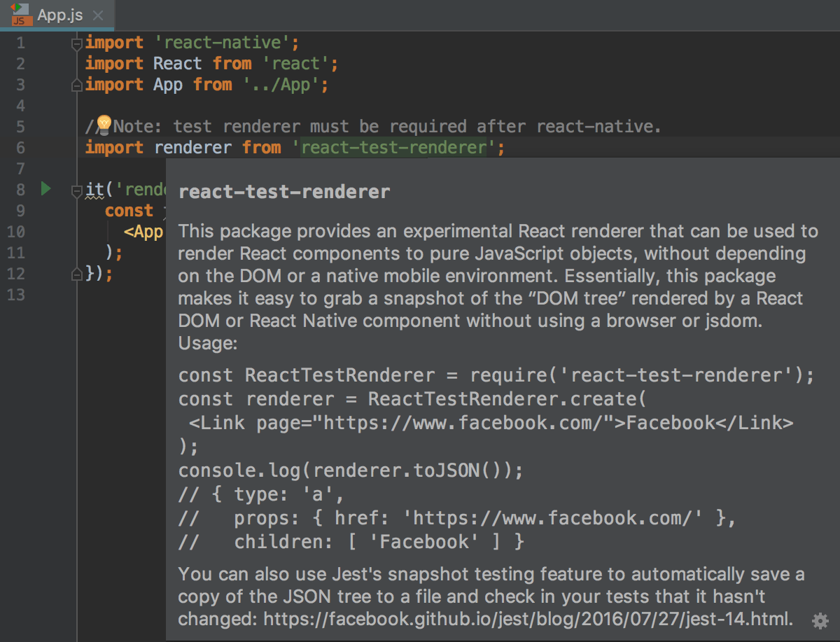Collapse the it() test block at line 8
The height and width of the screenshot is (642, 840).
[77, 191]
